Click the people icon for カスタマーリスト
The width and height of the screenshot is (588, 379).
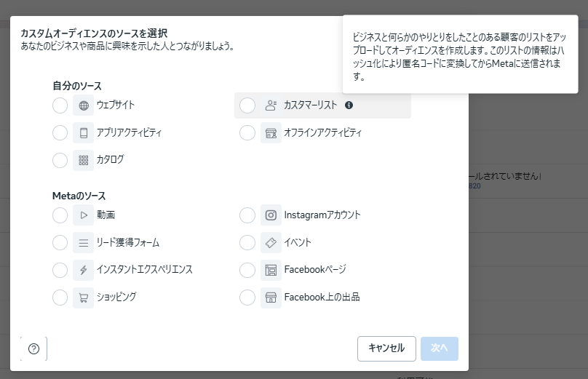pyautogui.click(x=271, y=105)
